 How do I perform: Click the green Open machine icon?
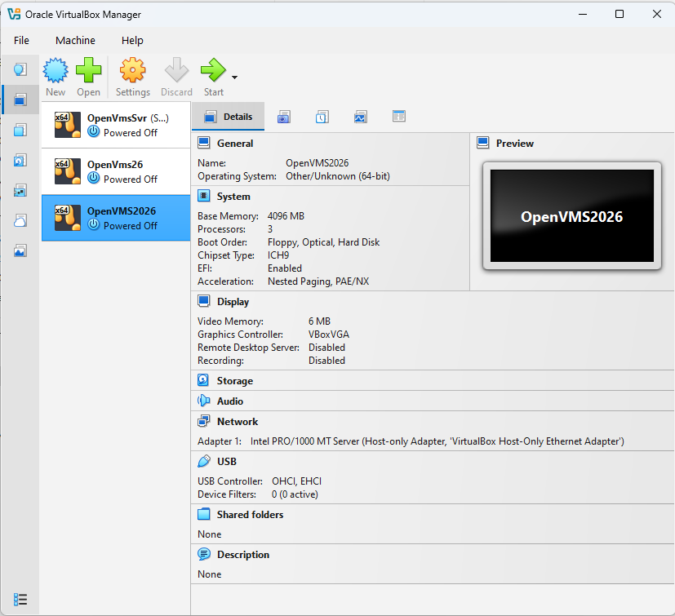tap(89, 70)
